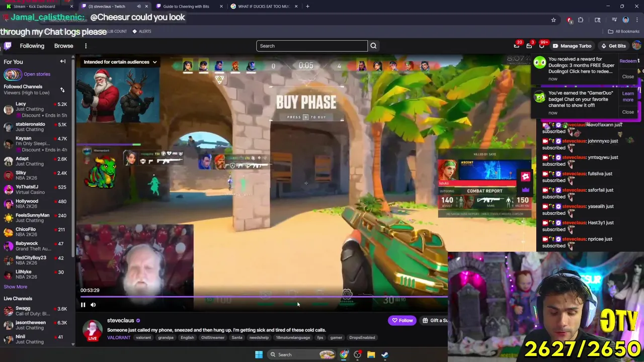Sort followed channels by viewers
Viewport: 644px width, 362px height.
point(62,90)
